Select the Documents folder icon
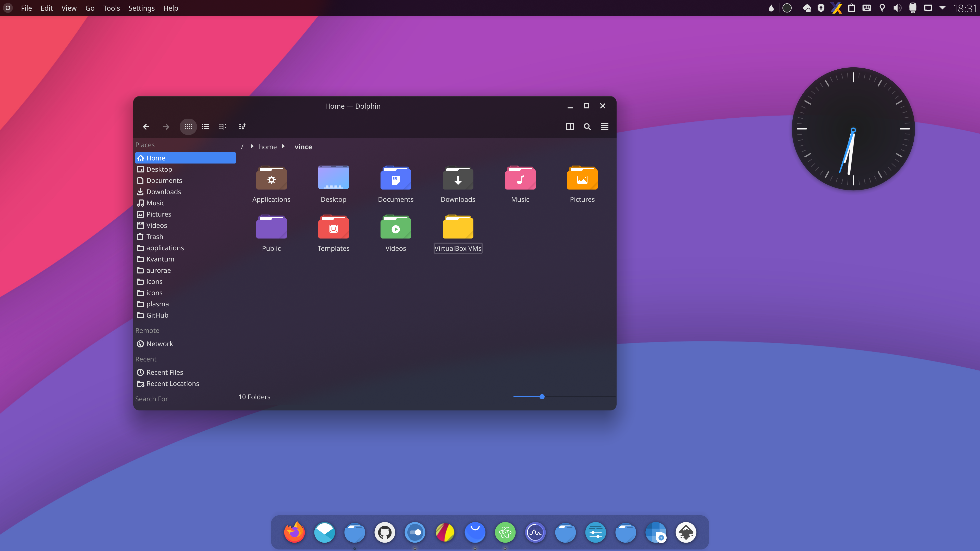Screen dimensions: 980x551 [x=396, y=178]
